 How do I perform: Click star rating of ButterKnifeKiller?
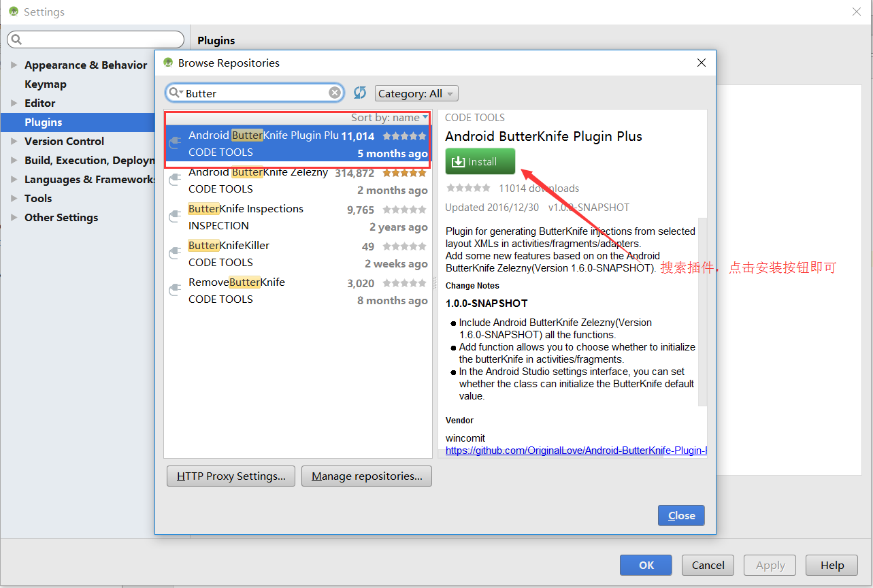[405, 246]
